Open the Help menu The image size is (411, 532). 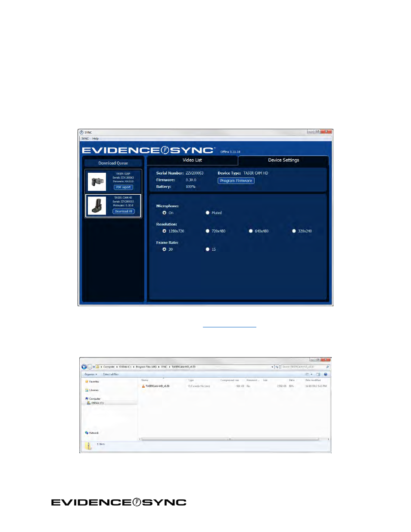point(95,139)
